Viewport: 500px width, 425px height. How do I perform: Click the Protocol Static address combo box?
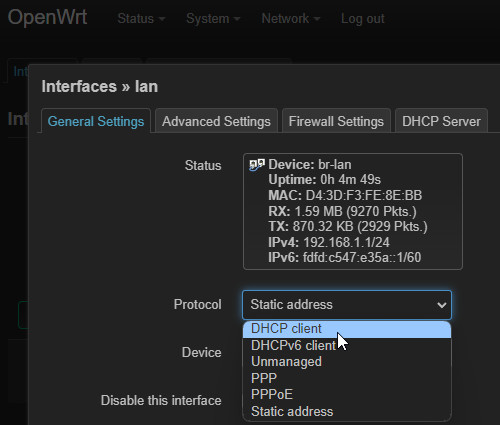pos(347,305)
